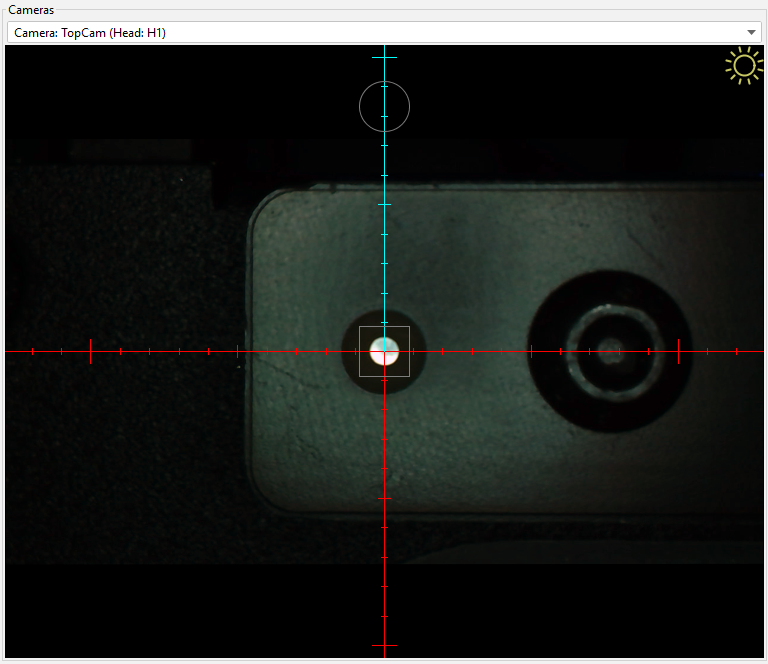Click the dropdown arrow of camera selector
768x664 pixels.
click(x=751, y=33)
